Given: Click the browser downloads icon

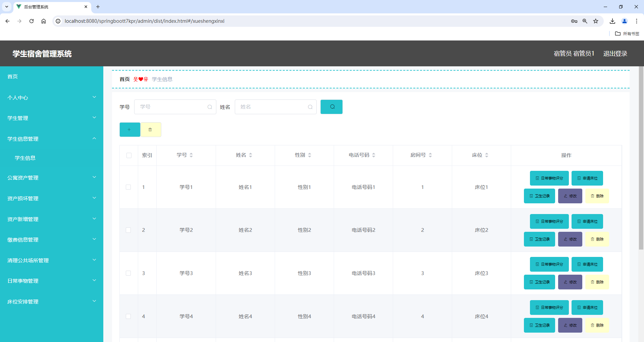Looking at the screenshot, I should pos(612,21).
